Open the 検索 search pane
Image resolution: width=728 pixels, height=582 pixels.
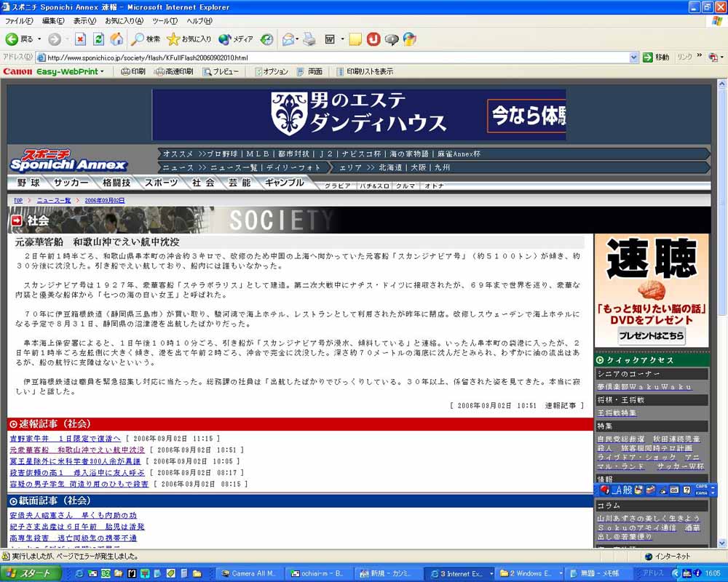[146, 39]
